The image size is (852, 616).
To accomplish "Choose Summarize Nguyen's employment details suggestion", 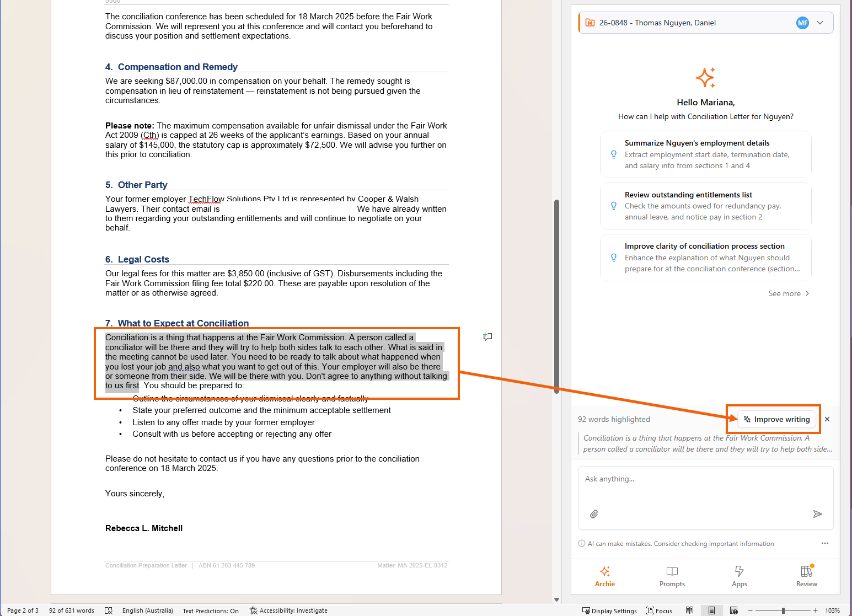I will 705,154.
